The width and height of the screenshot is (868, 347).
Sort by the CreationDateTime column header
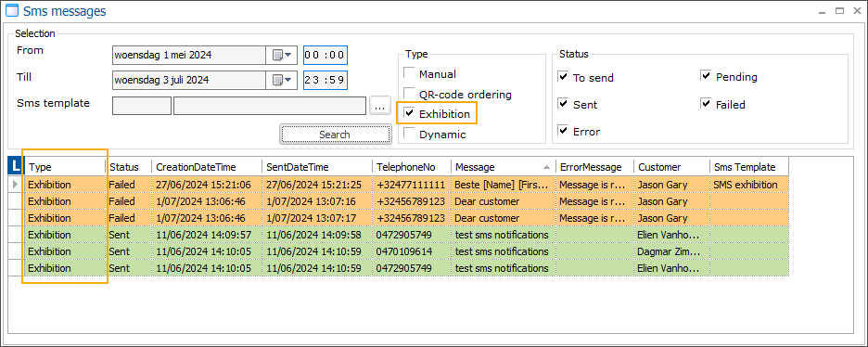[x=207, y=167]
